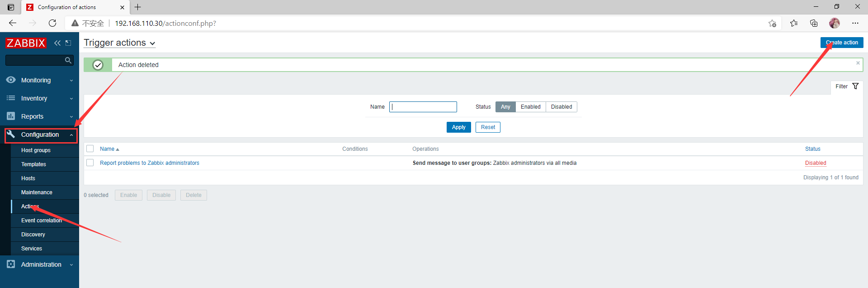
Task: Toggle the select-all actions checkbox
Action: pos(90,149)
